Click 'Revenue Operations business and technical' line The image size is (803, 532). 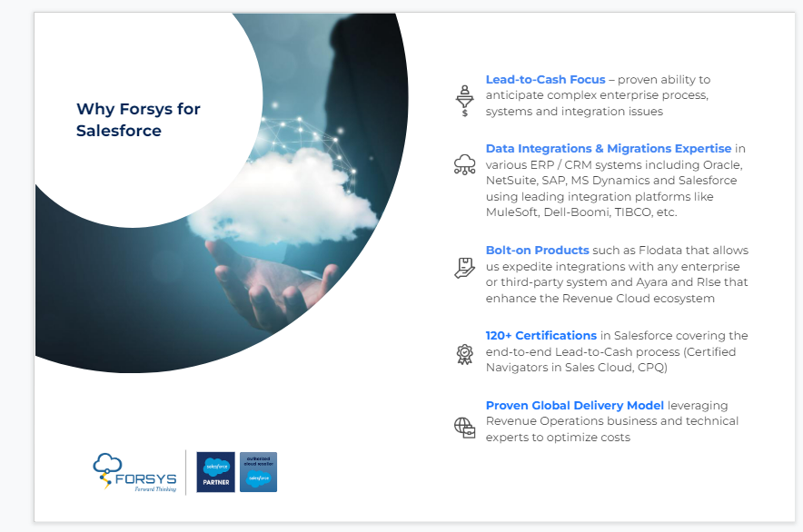click(612, 421)
